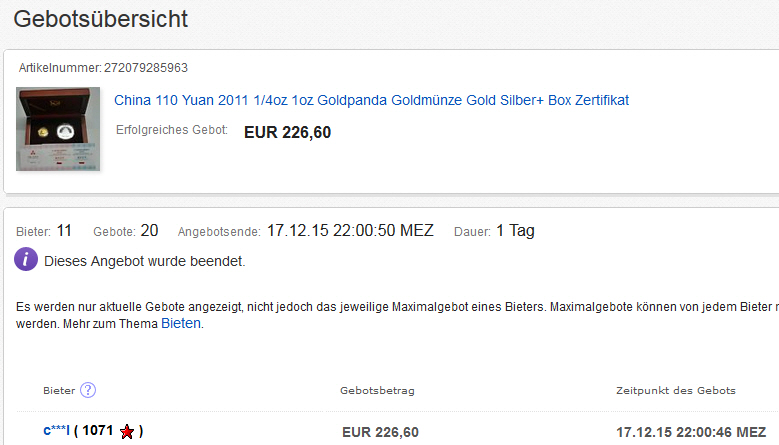Click the Gebotsübersicht heading

coord(101,18)
